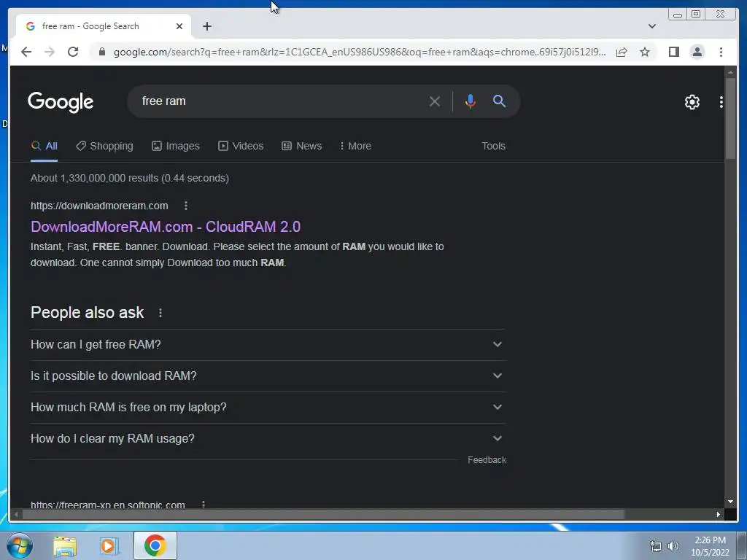Viewport: 747px width, 560px height.
Task: Switch to the News tab
Action: (302, 146)
